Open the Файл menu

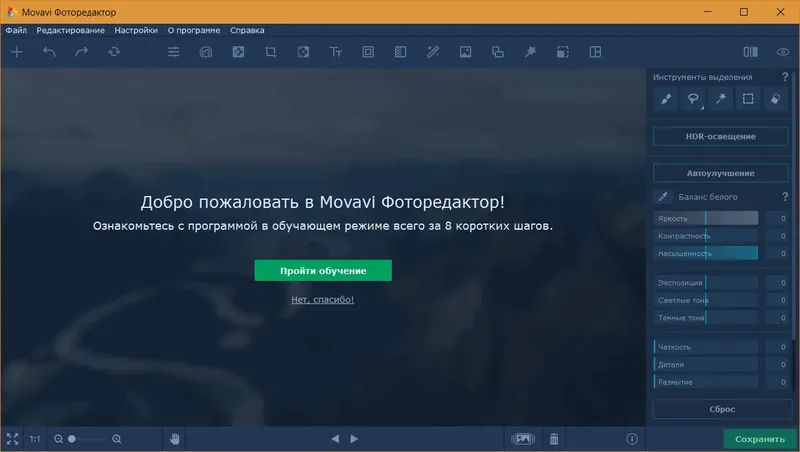pos(16,30)
